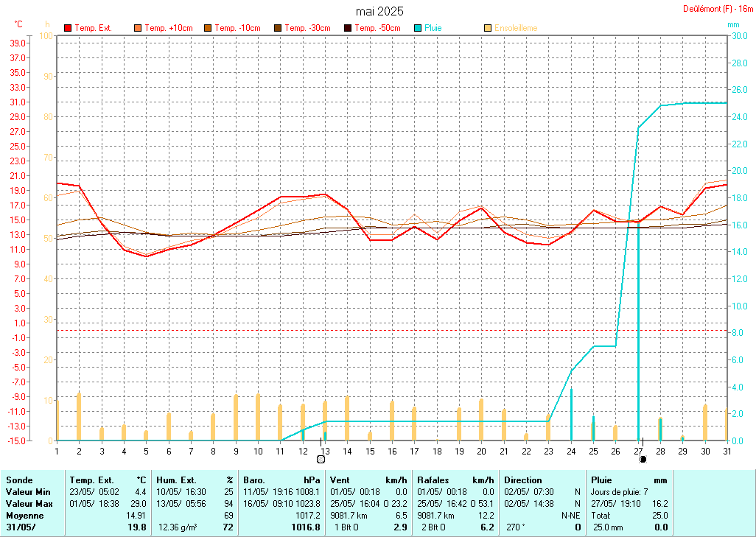The height and width of the screenshot is (537, 756).
Task: Click the Temp. +10cm legend swatch
Action: [x=138, y=28]
